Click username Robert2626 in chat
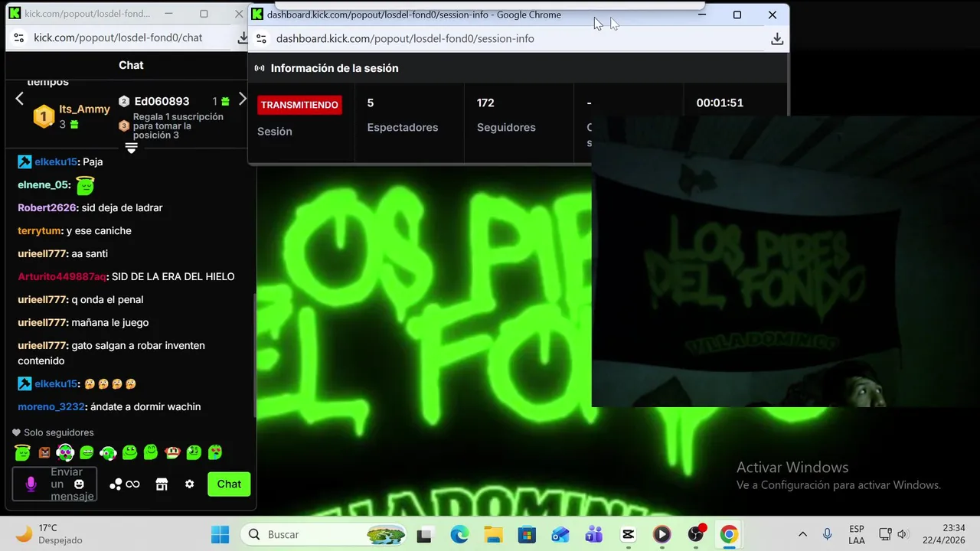This screenshot has width=980, height=551. 47,207
